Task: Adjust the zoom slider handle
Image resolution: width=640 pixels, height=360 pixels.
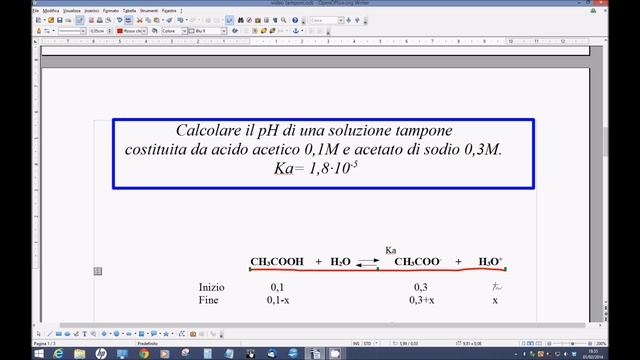Action: click(573, 344)
